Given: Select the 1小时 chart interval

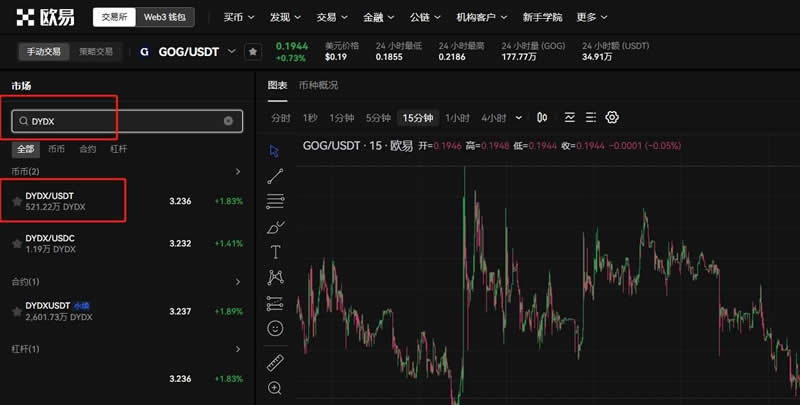Looking at the screenshot, I should point(457,118).
